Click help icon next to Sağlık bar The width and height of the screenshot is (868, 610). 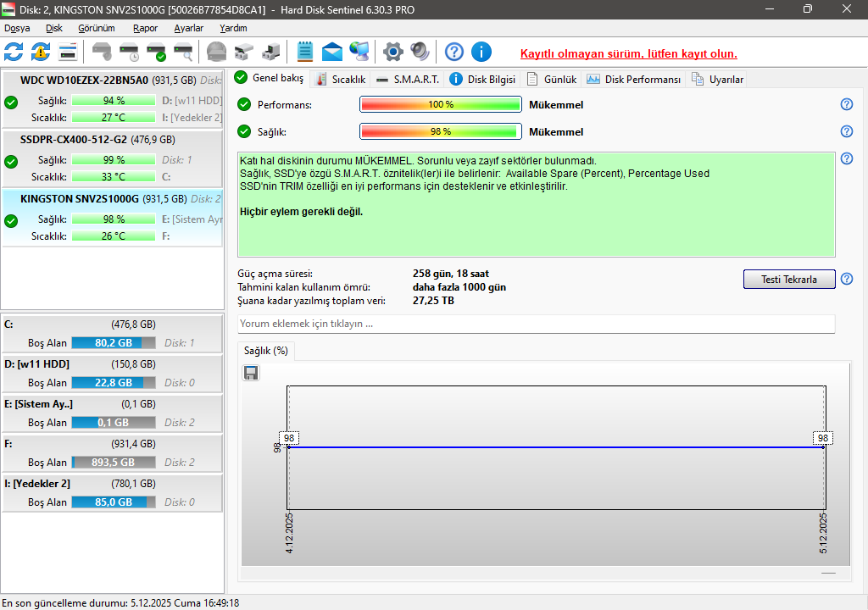pos(847,131)
